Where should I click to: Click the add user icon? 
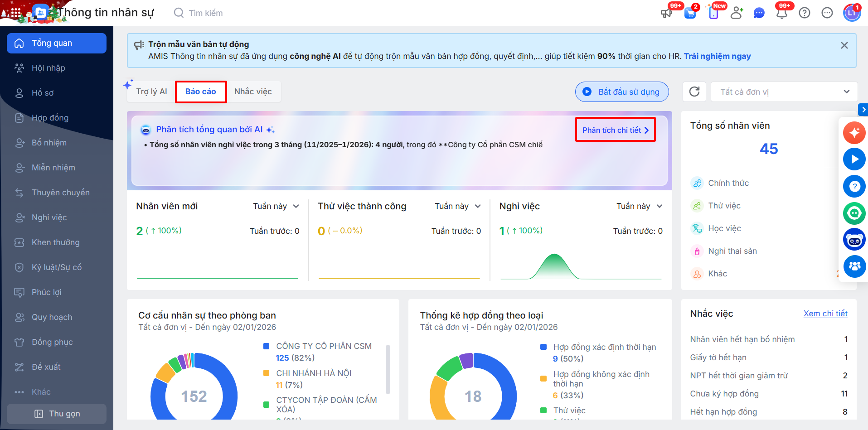[x=737, y=13]
